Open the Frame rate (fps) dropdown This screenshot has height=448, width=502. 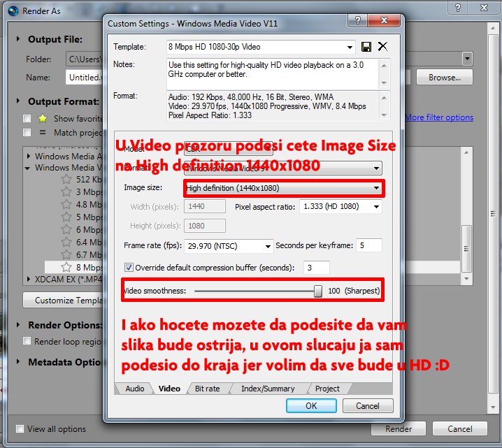pos(268,246)
